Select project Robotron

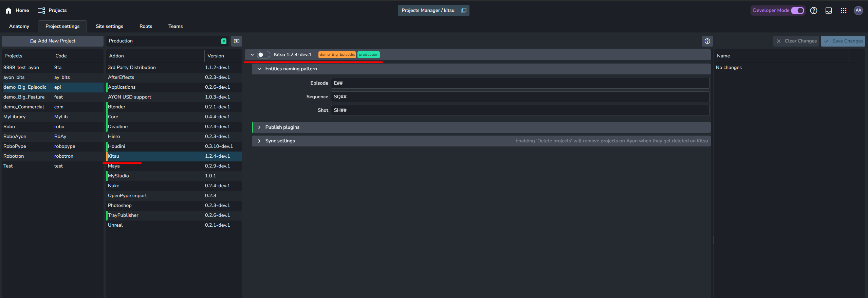click(53, 156)
